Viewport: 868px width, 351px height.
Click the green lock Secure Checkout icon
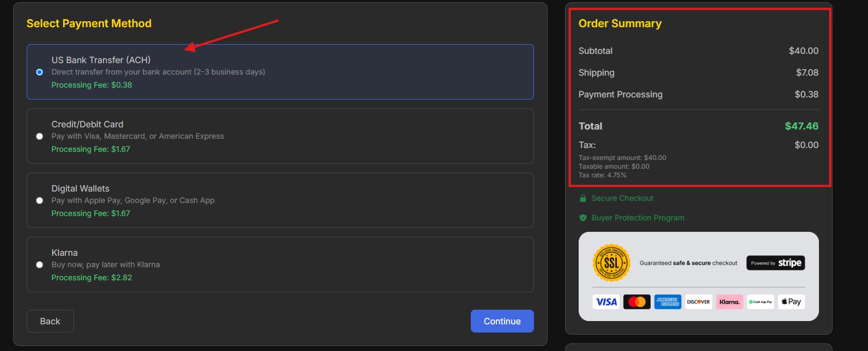click(582, 198)
